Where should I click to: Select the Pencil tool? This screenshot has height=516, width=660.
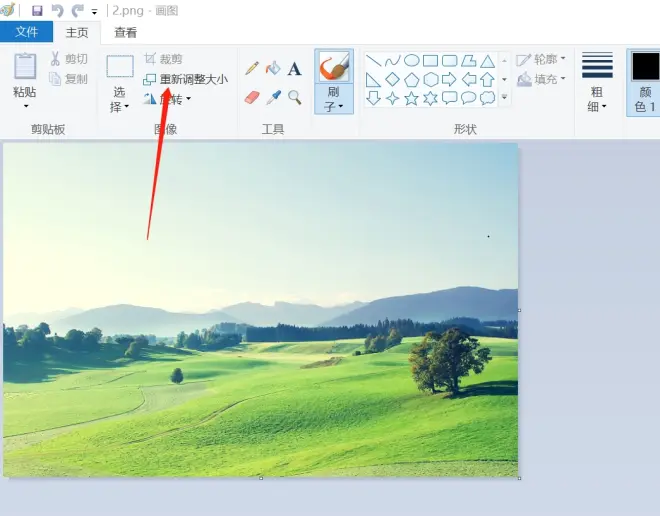coord(252,68)
